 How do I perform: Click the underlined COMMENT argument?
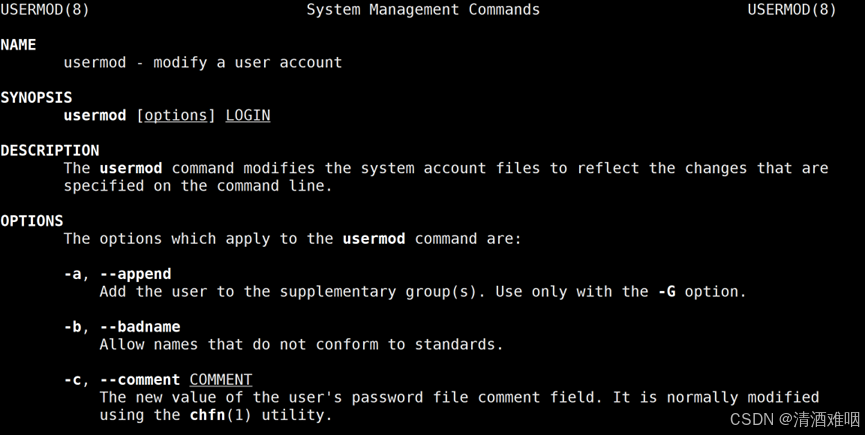(221, 380)
